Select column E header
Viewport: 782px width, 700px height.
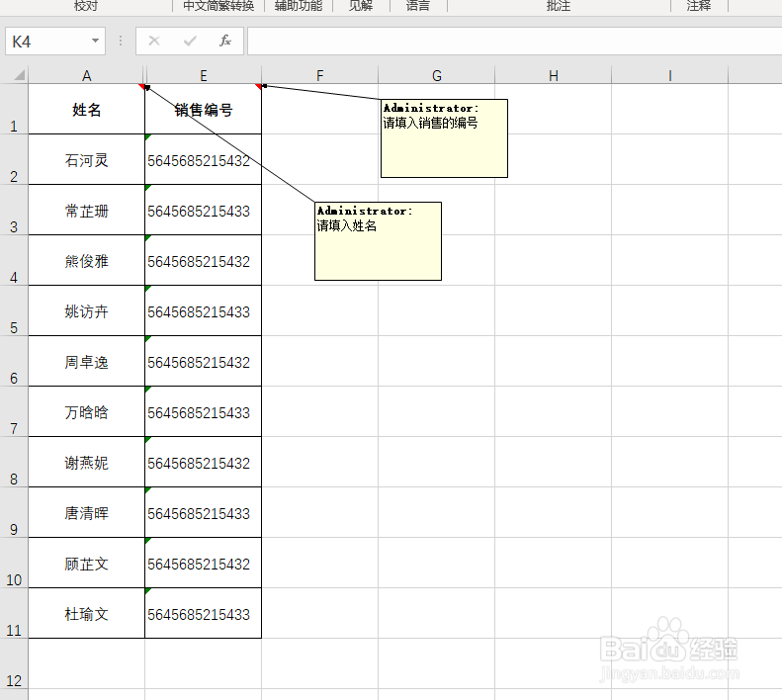click(x=203, y=75)
